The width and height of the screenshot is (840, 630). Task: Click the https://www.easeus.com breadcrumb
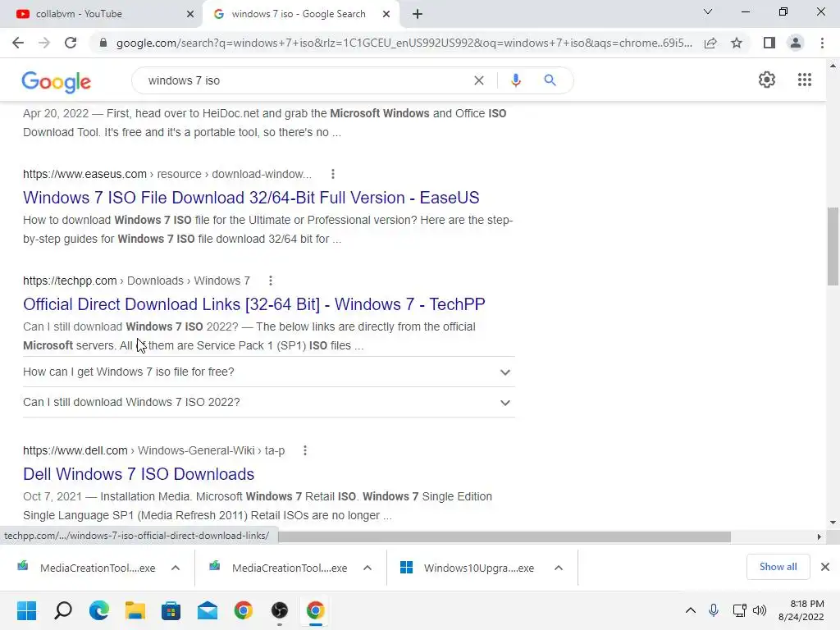(x=84, y=174)
